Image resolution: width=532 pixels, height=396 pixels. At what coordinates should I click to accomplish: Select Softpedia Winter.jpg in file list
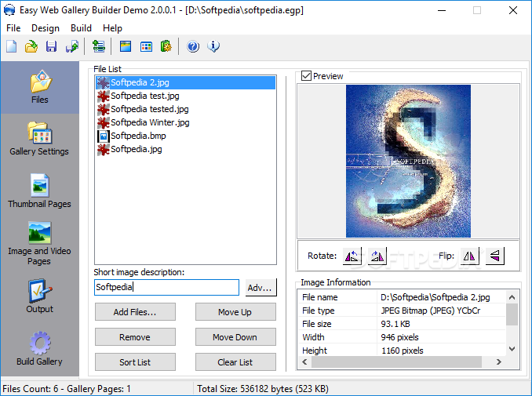click(x=186, y=122)
